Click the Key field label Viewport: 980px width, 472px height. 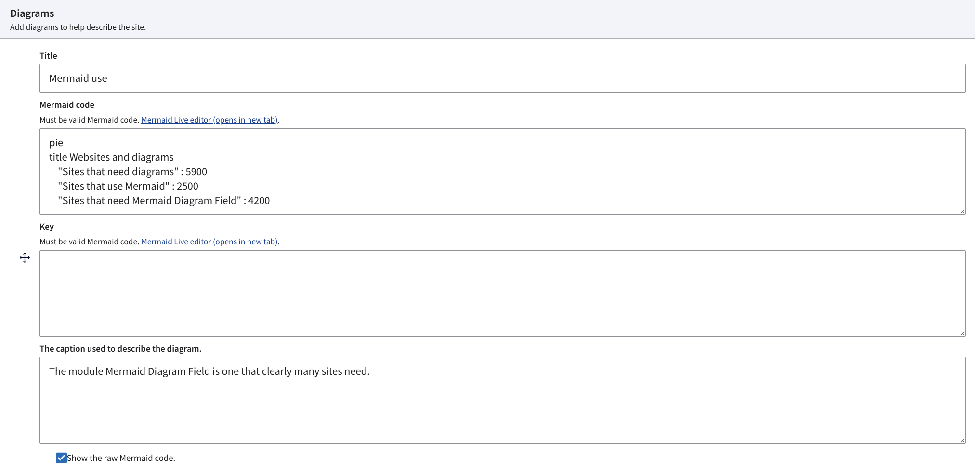[x=47, y=227]
